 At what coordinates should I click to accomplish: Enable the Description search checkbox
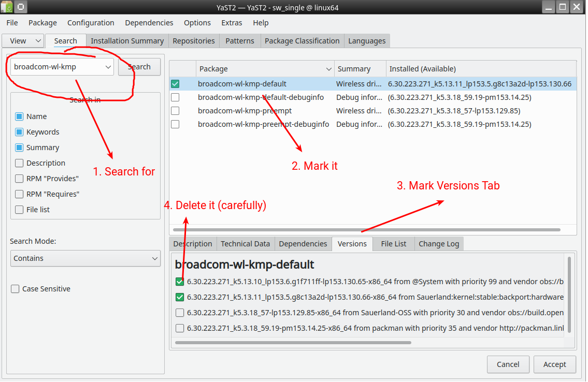[x=19, y=163]
